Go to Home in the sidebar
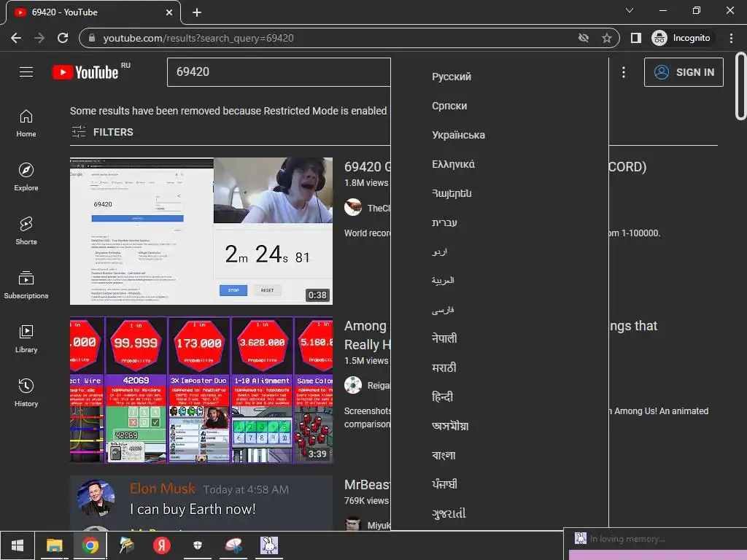The image size is (747, 560). (26, 122)
